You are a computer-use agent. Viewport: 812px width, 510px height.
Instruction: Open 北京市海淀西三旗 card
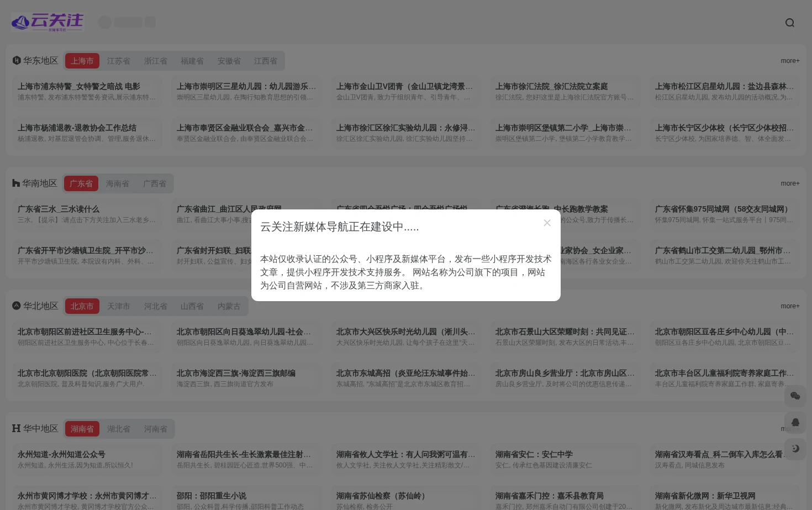pos(246,378)
